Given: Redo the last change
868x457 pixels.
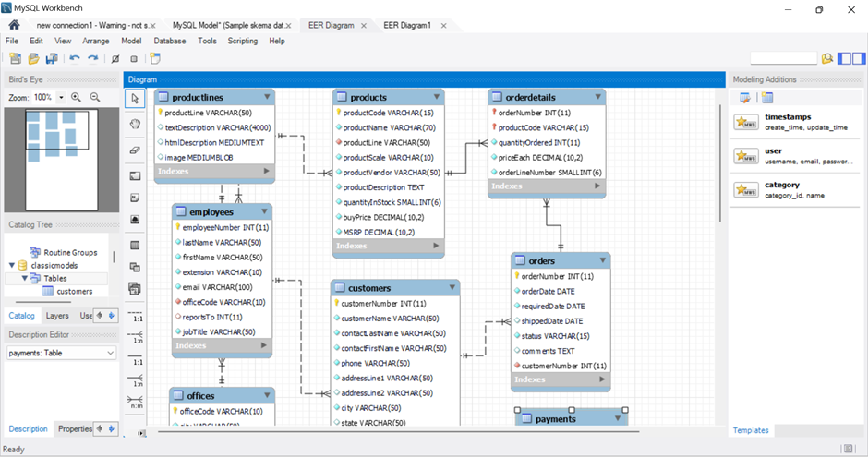Looking at the screenshot, I should click(93, 59).
